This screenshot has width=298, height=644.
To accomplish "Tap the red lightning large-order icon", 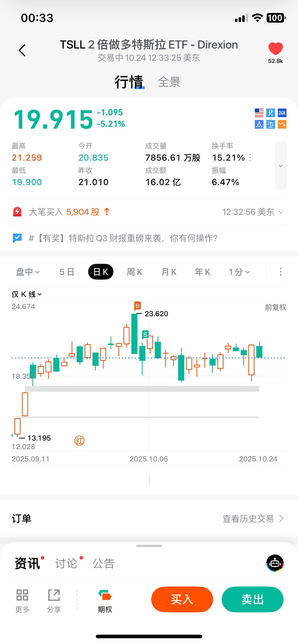I will (x=17, y=212).
